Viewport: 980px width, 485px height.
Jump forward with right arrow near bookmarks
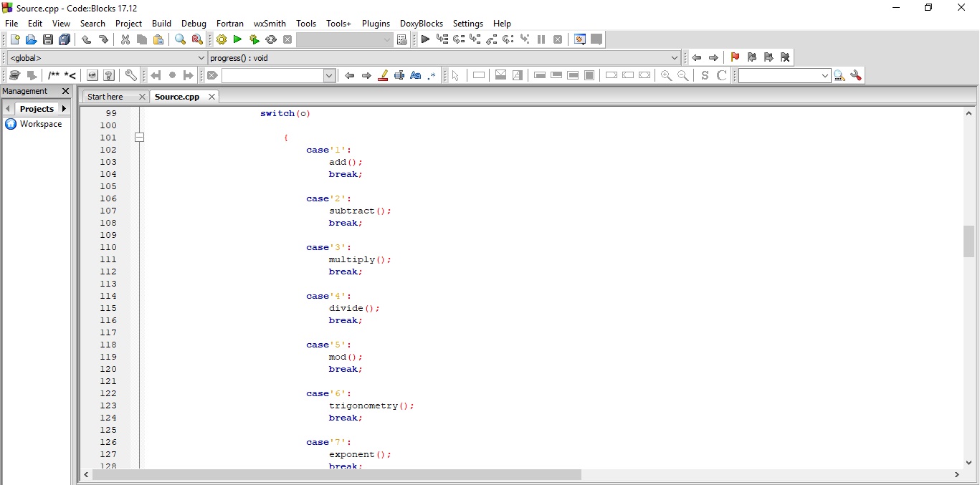(713, 57)
